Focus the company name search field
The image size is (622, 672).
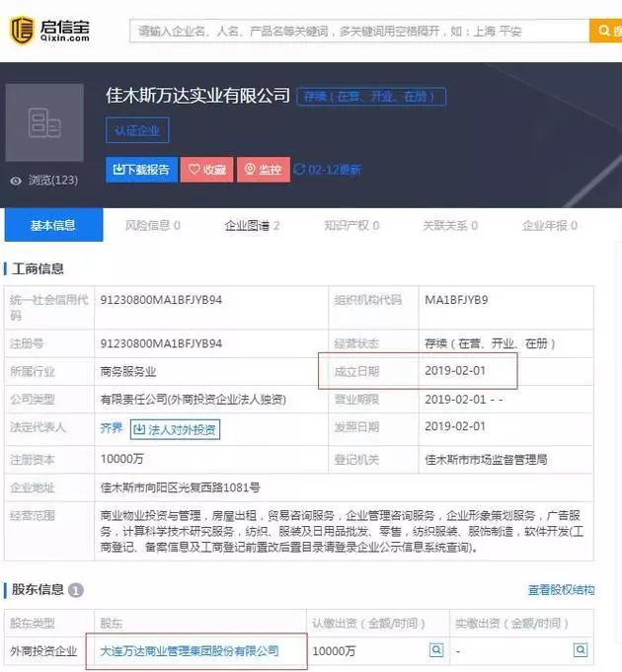tap(359, 31)
